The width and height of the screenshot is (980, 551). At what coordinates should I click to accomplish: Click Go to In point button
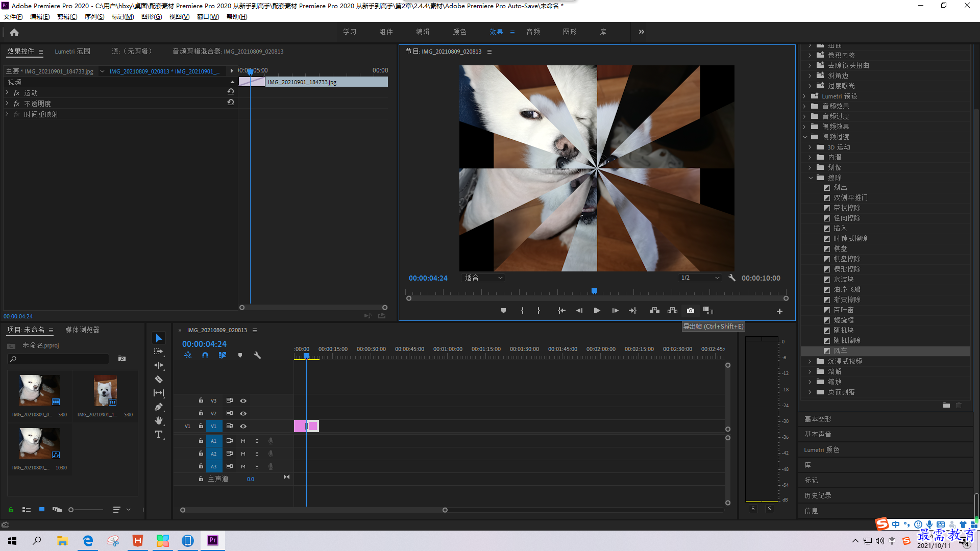click(561, 311)
